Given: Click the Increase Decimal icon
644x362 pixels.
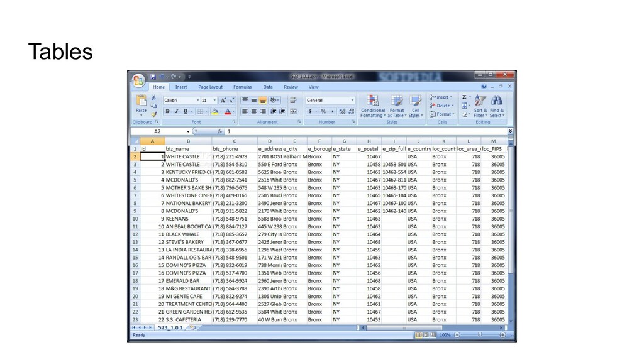Looking at the screenshot, I should click(x=343, y=111).
